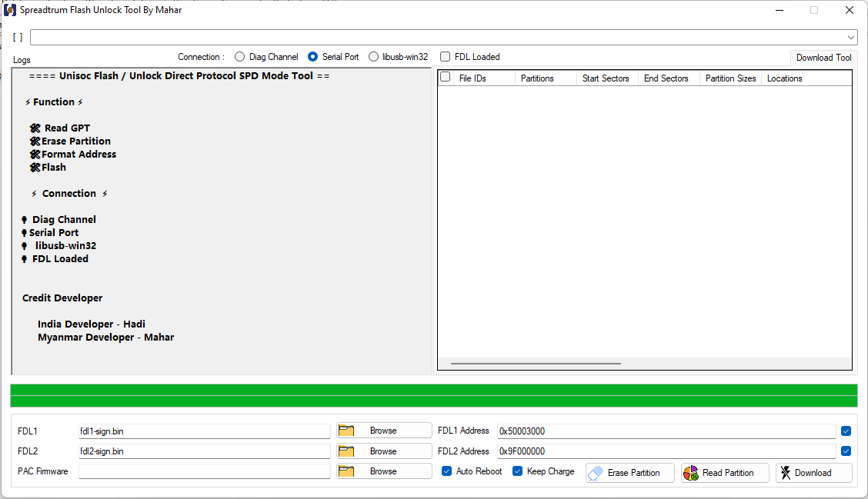868x499 pixels.
Task: Click the plug icon next to Serial Port
Action: point(24,232)
